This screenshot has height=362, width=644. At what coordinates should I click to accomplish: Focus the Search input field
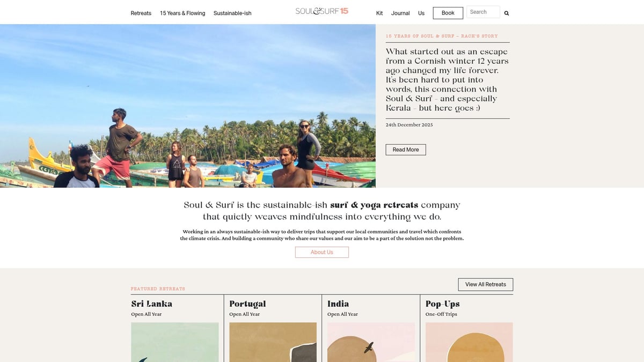click(x=483, y=12)
